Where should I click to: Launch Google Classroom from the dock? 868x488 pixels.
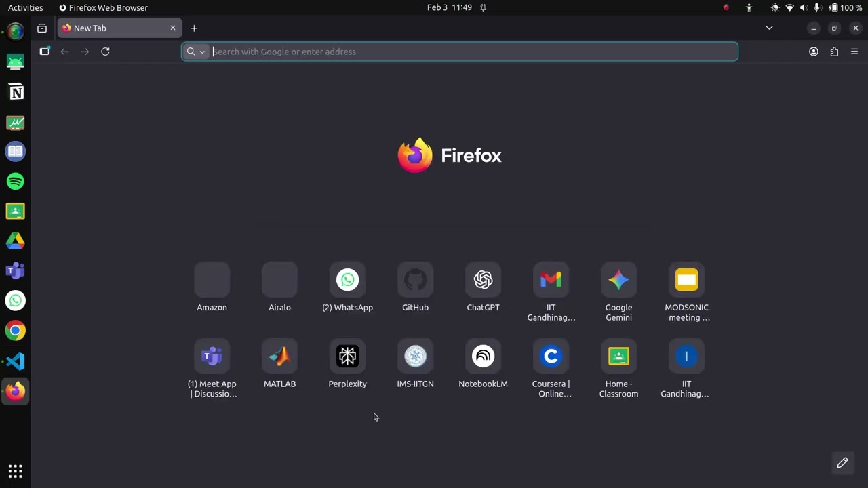[x=16, y=211]
